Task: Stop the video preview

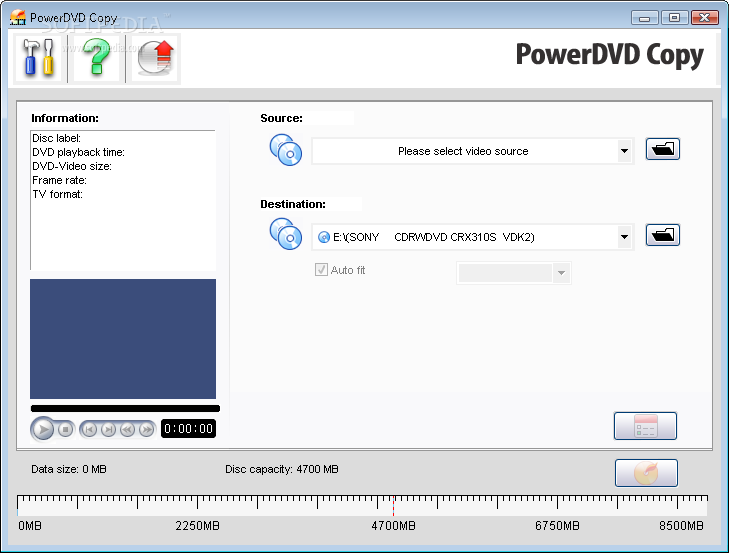Action: 66,429
